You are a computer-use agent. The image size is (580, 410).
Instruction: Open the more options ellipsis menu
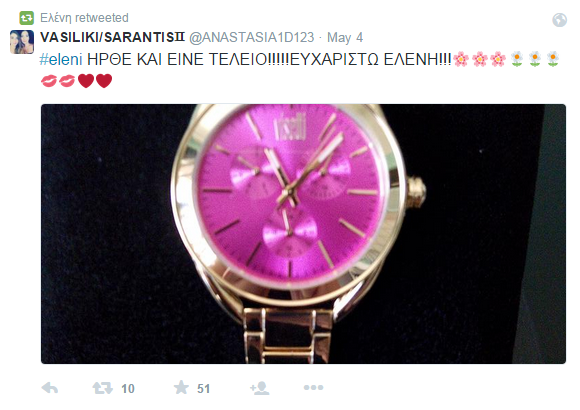pos(313,387)
